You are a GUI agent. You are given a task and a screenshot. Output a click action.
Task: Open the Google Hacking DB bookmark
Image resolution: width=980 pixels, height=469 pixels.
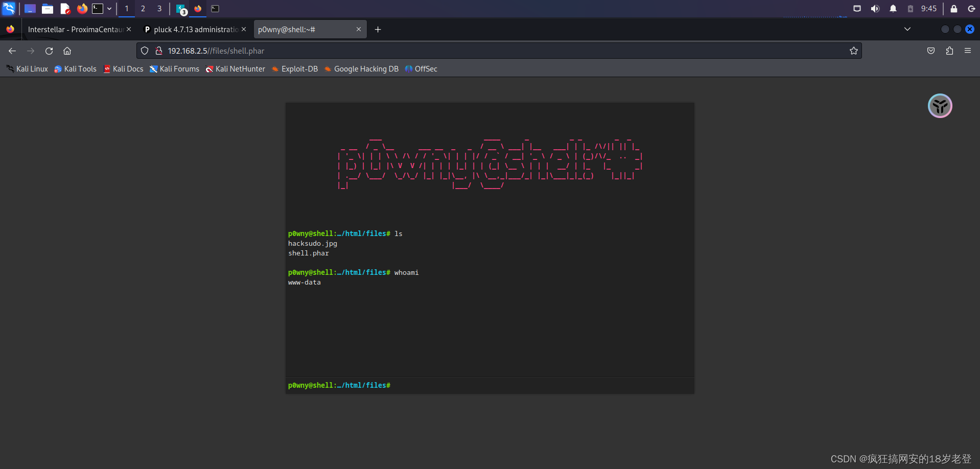coord(361,69)
